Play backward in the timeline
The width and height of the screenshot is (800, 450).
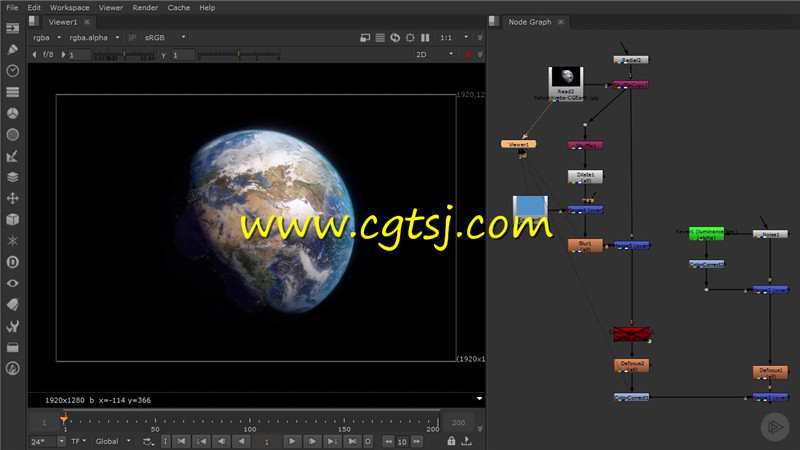coord(241,441)
